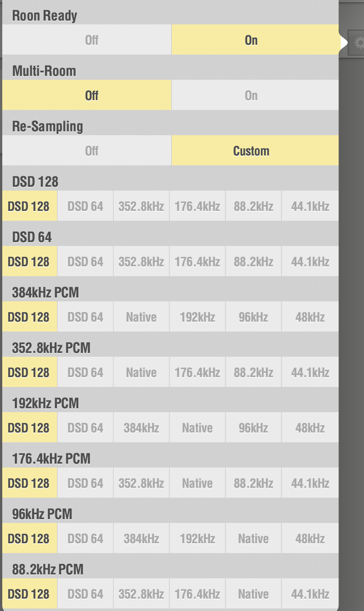
Task: Select Native for 384kHz PCM
Action: pos(141,317)
